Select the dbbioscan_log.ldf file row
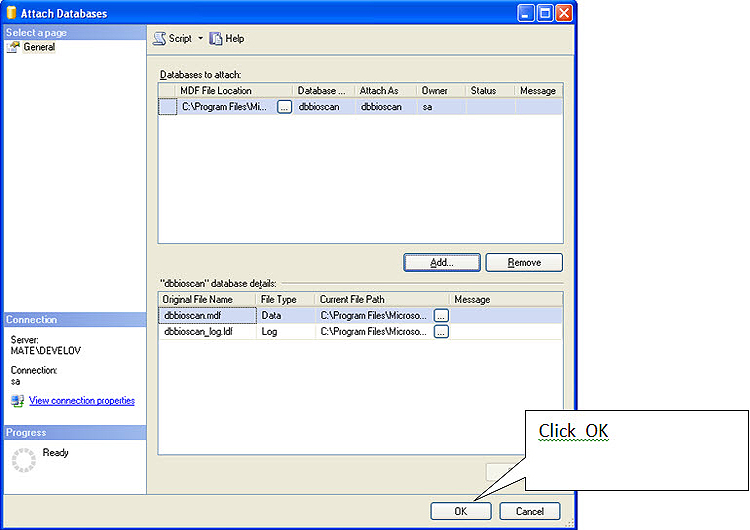The height and width of the screenshot is (530, 750). pyautogui.click(x=360, y=331)
